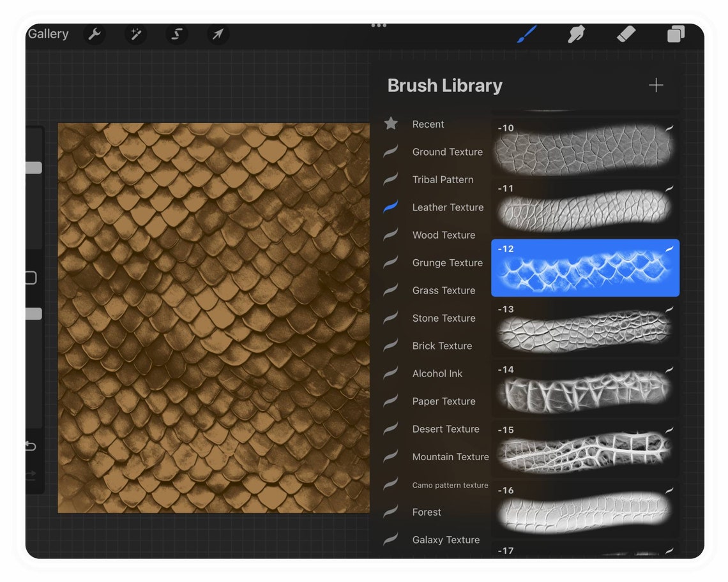Click the Undo arrow
This screenshot has width=728, height=582.
click(30, 446)
